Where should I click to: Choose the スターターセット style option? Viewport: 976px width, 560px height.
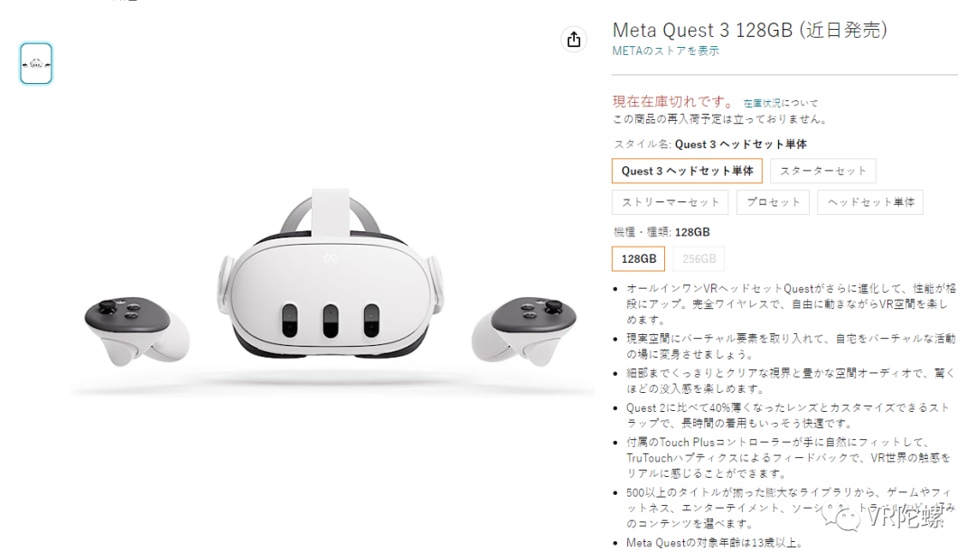coord(823,171)
